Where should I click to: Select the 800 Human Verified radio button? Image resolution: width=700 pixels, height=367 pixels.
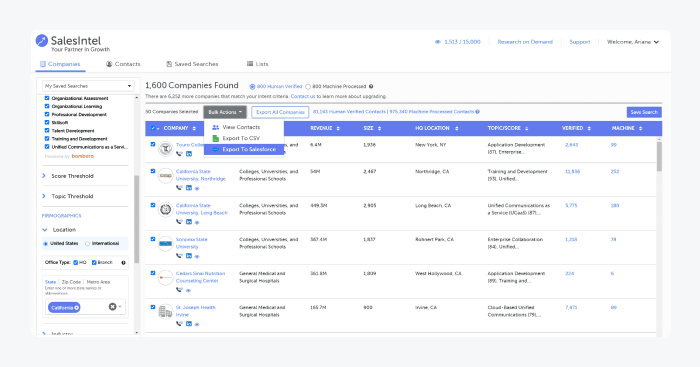252,87
